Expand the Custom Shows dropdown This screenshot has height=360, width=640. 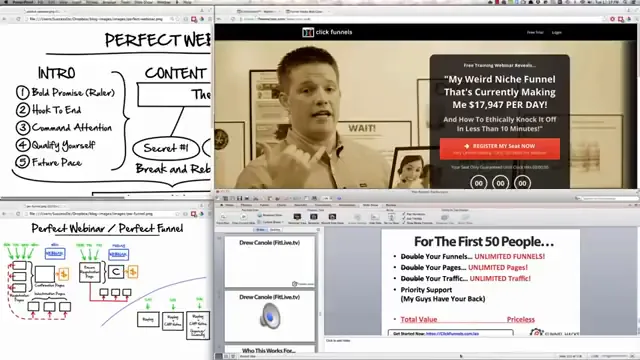(x=271, y=222)
